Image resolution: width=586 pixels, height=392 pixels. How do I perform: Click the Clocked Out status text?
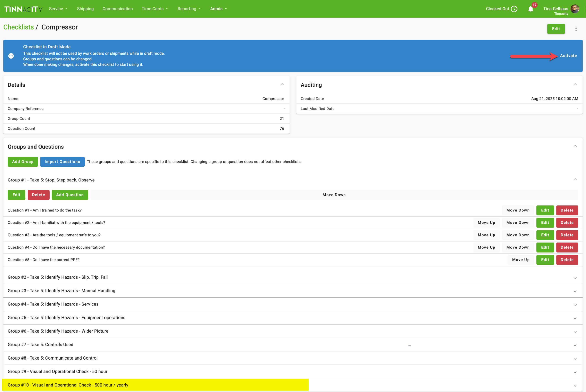coord(497,9)
